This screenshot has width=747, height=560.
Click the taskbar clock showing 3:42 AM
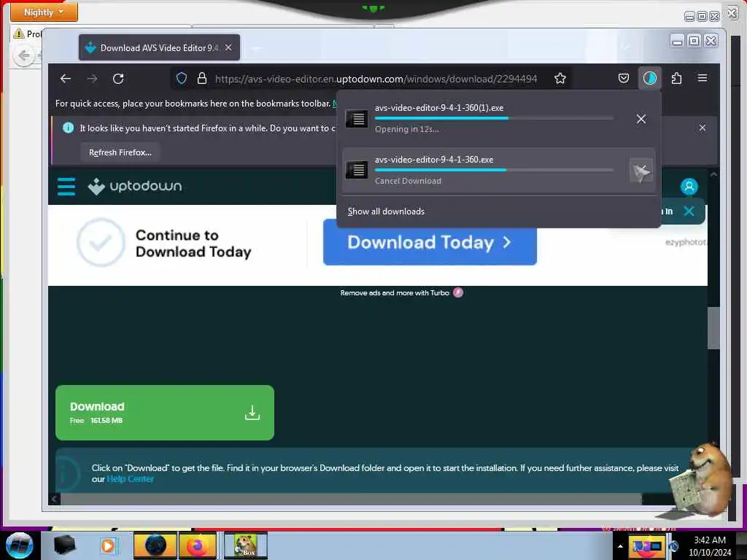click(x=710, y=546)
